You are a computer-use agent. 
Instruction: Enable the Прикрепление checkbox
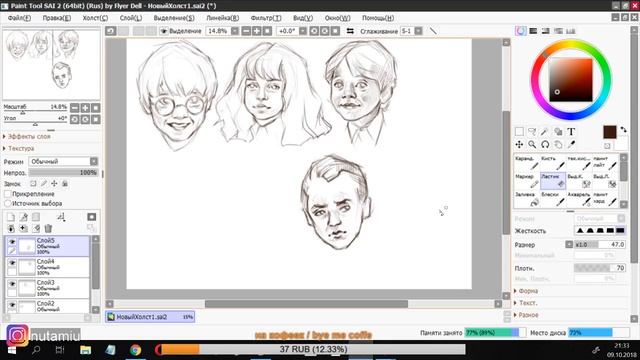pyautogui.click(x=8, y=194)
